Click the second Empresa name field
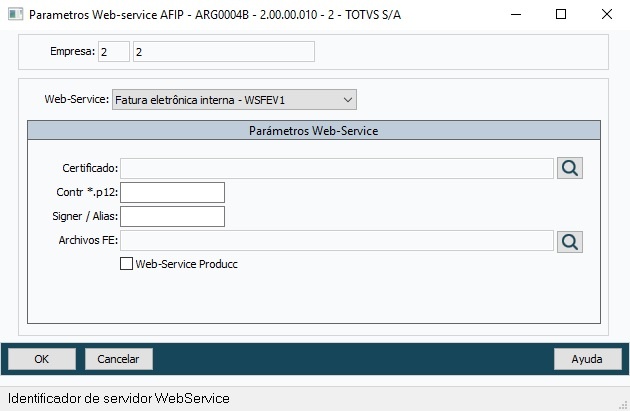Screen dimensions: 630x411 222,51
